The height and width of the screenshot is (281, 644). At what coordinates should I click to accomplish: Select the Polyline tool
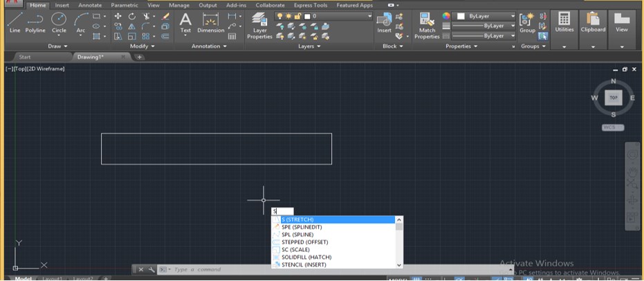pos(35,22)
